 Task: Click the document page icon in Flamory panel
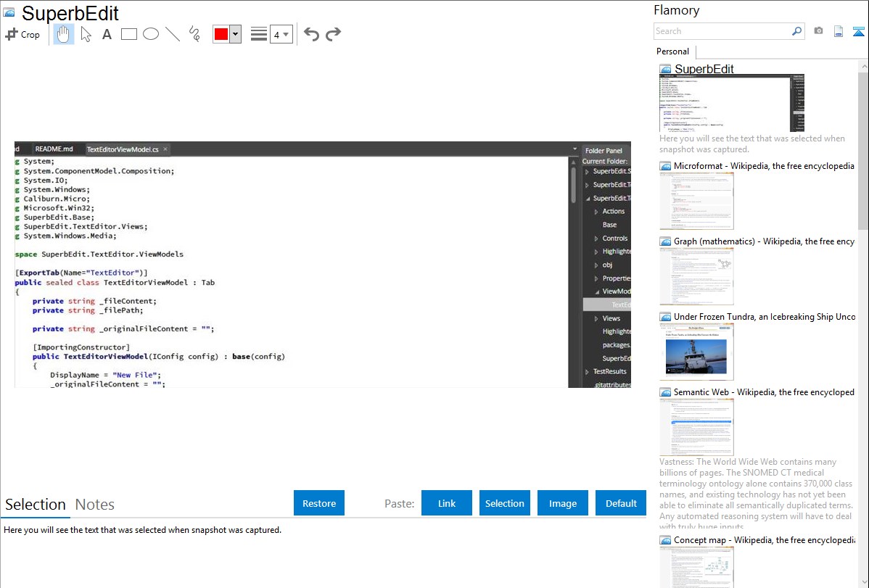point(839,31)
